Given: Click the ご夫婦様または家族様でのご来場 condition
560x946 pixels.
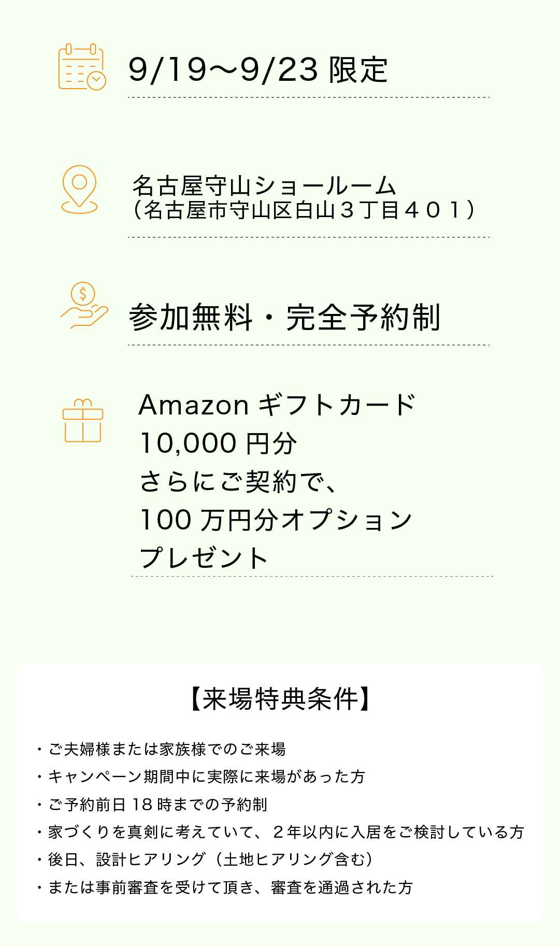Looking at the screenshot, I should point(162,749).
